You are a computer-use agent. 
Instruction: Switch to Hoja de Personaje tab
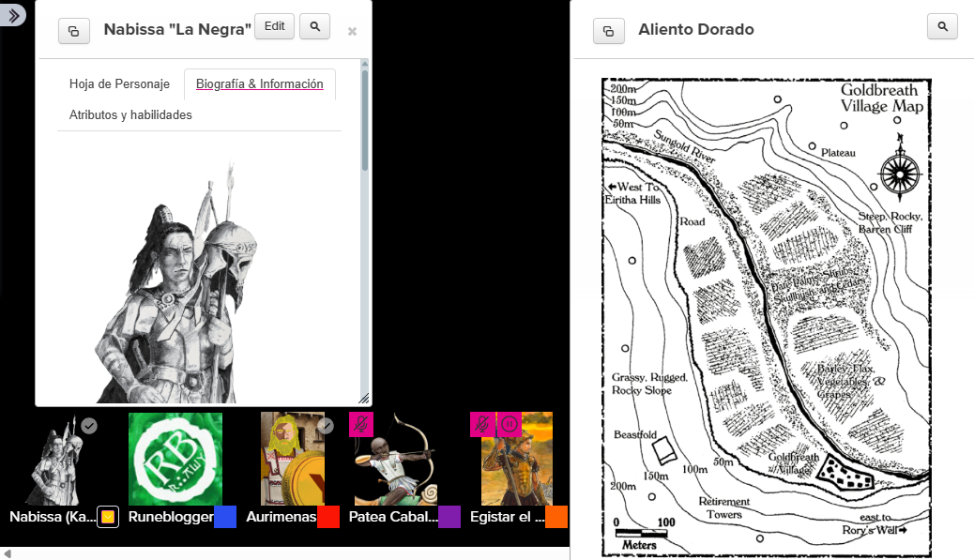[x=119, y=84]
